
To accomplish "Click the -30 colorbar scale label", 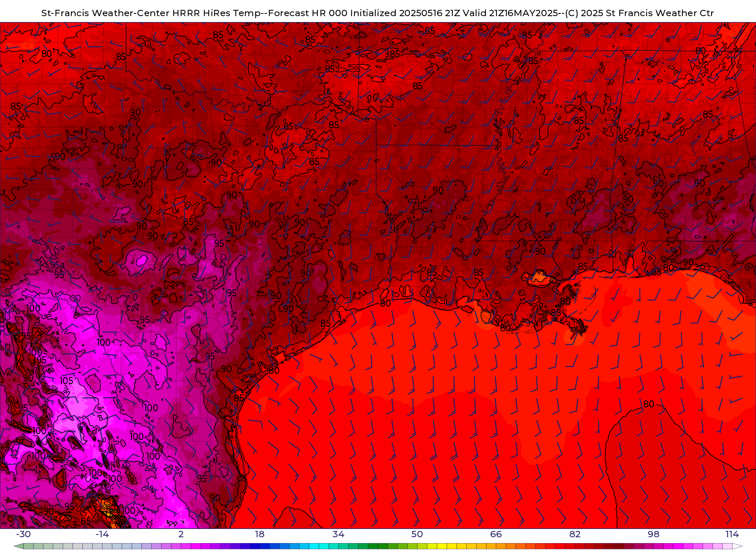I will (x=23, y=534).
